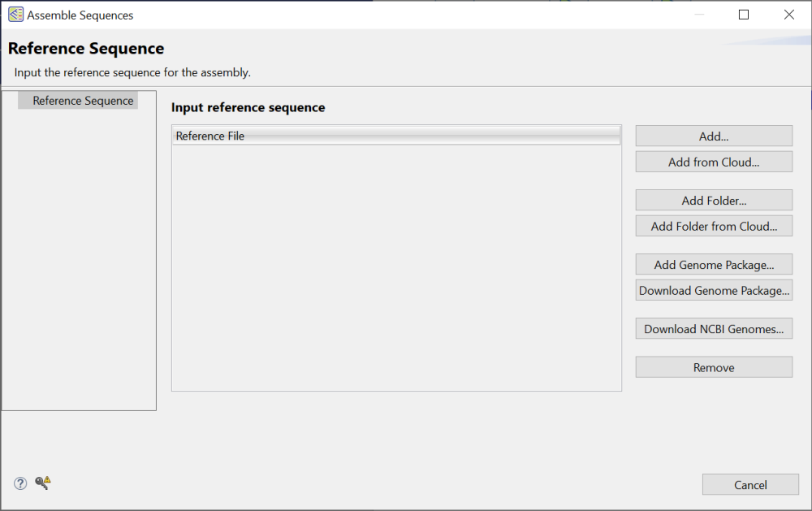The image size is (812, 511).
Task: Click the Add from Cloud button
Action: point(713,162)
